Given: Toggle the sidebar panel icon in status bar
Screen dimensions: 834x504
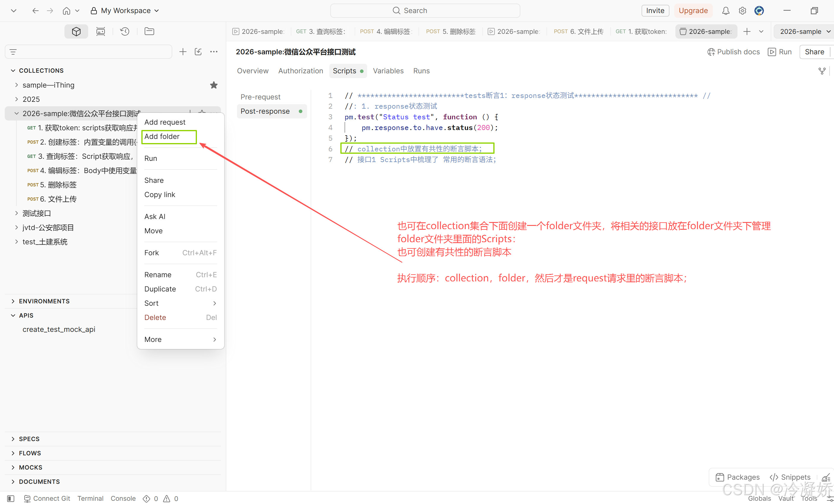Looking at the screenshot, I should point(10,498).
